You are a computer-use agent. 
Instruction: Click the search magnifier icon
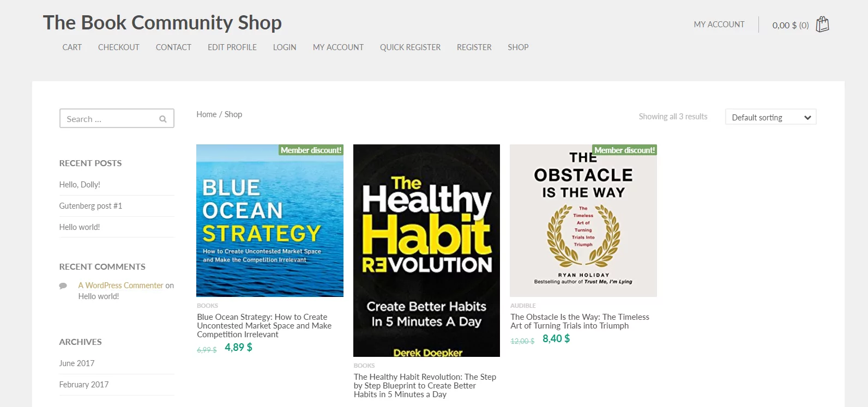pos(162,119)
